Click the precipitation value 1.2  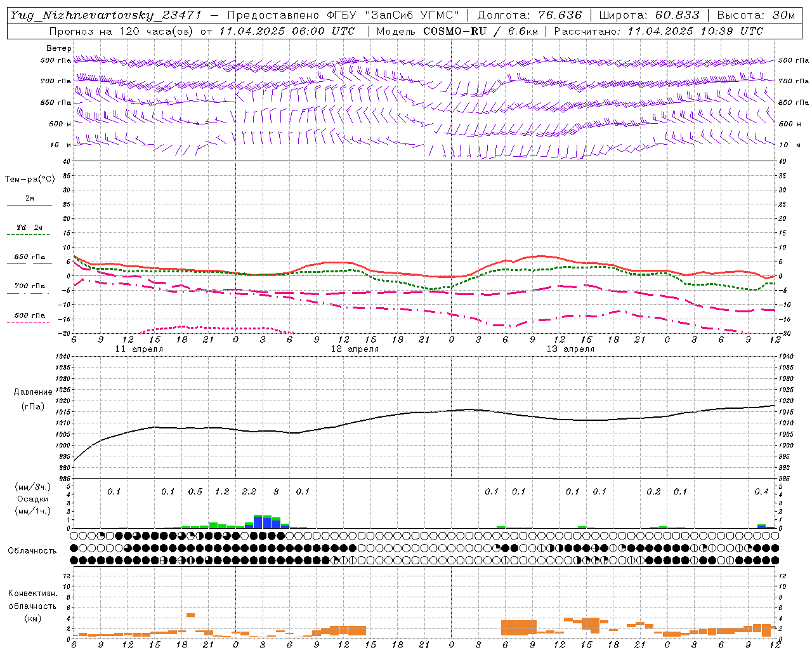[222, 492]
